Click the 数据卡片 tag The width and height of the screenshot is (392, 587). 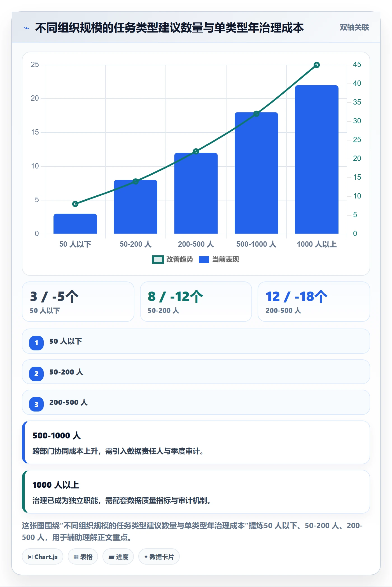159,557
